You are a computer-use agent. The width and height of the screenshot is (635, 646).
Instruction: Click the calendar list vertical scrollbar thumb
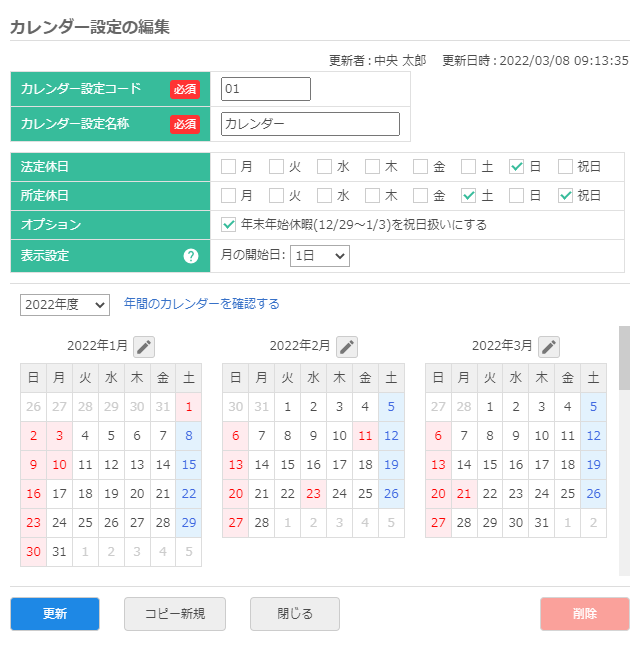[x=624, y=358]
